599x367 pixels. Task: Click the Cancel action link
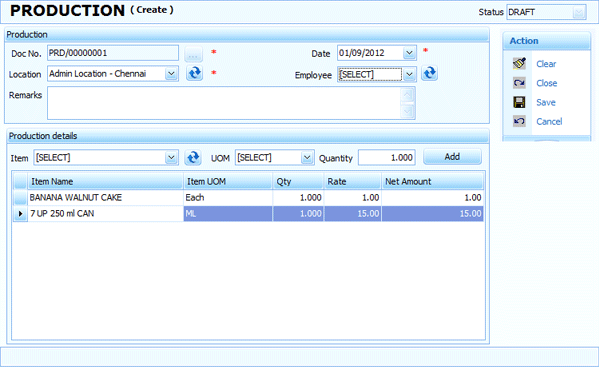[x=549, y=121]
